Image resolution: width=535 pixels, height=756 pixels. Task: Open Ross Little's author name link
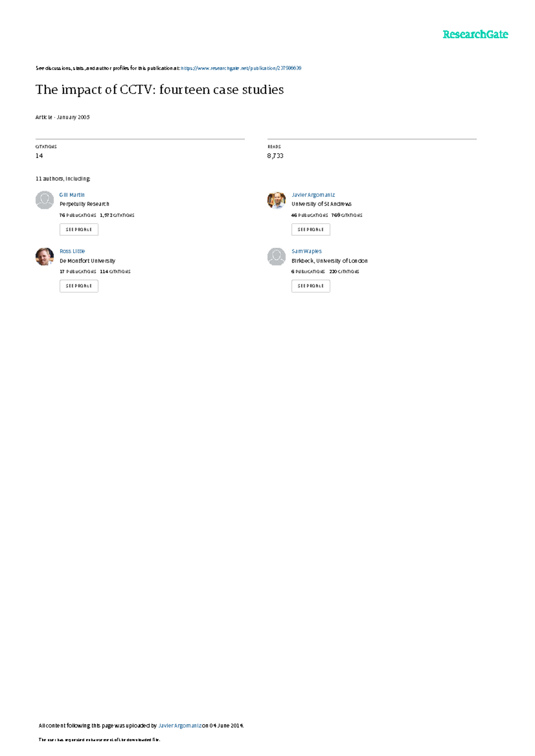pos(72,251)
